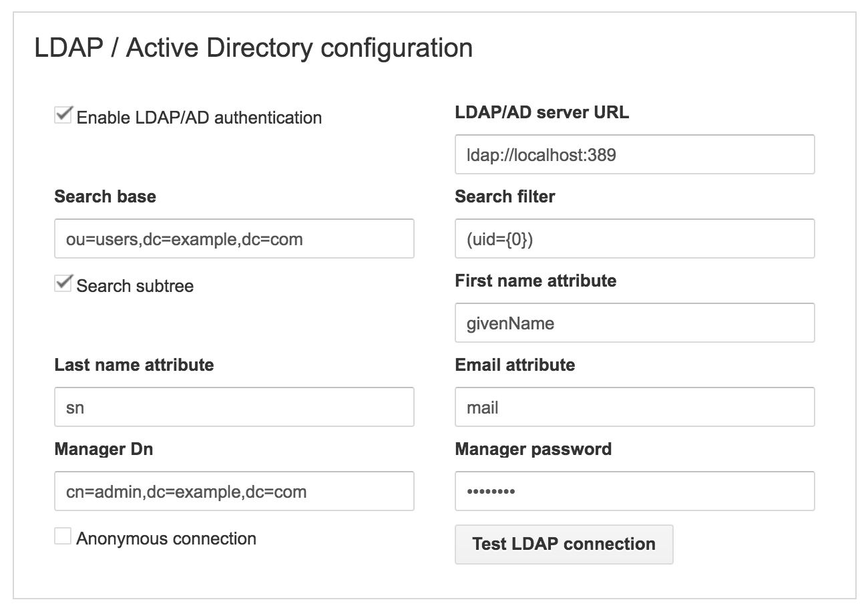Viewport: 868px width, 612px height.
Task: Select the Search base input field
Action: pyautogui.click(x=234, y=239)
